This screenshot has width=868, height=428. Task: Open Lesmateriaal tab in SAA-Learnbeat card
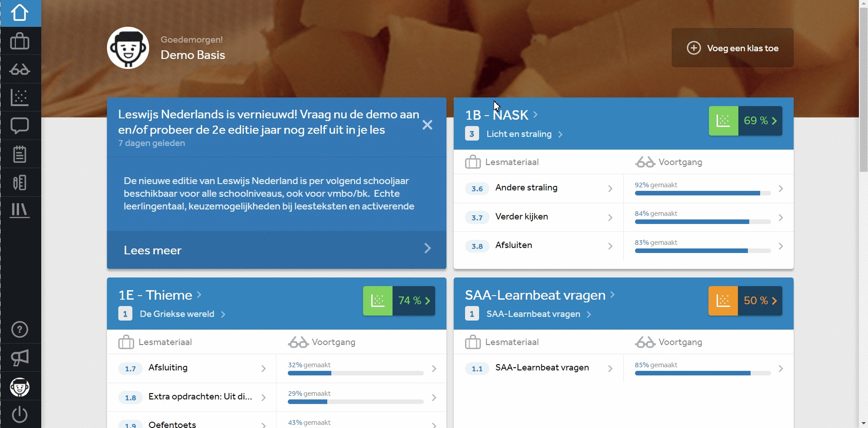click(502, 342)
